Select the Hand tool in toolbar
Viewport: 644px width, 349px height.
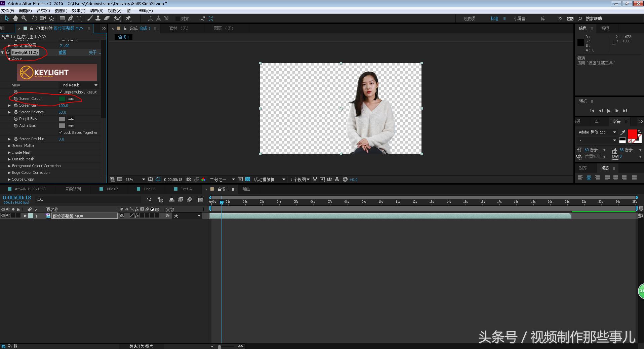(x=15, y=18)
